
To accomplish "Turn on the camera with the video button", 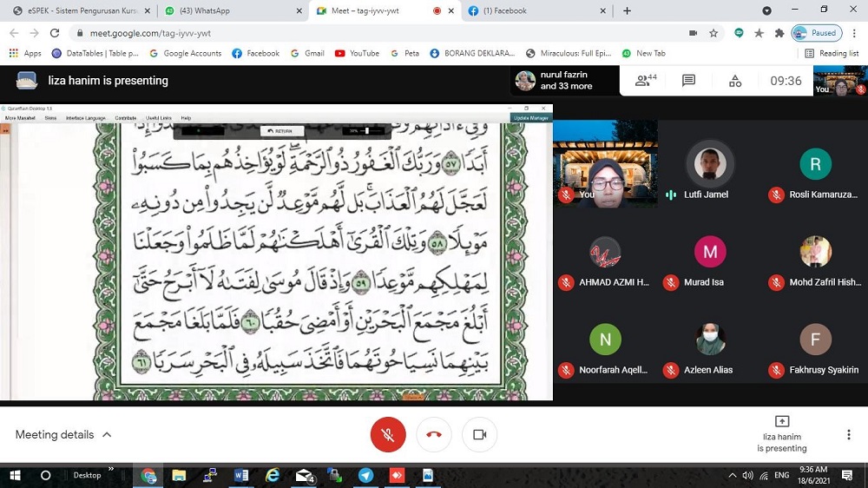I will (479, 434).
